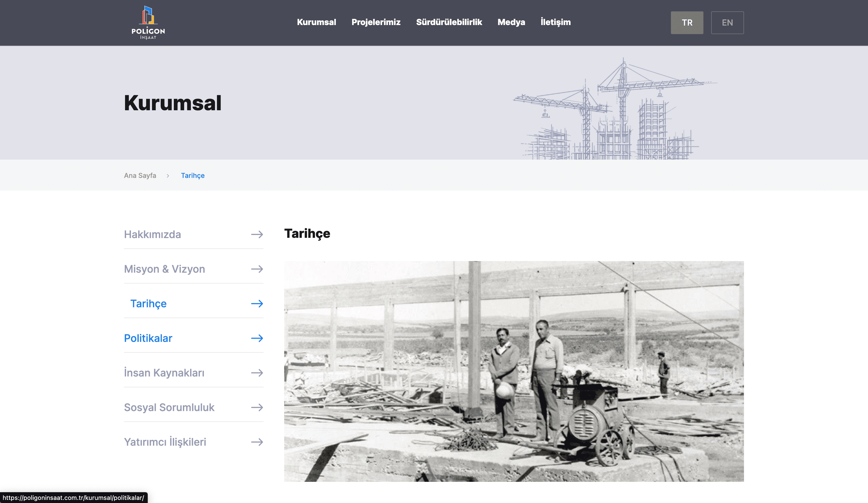The width and height of the screenshot is (868, 503).
Task: Open the Politikalar sidebar link
Action: 148,338
